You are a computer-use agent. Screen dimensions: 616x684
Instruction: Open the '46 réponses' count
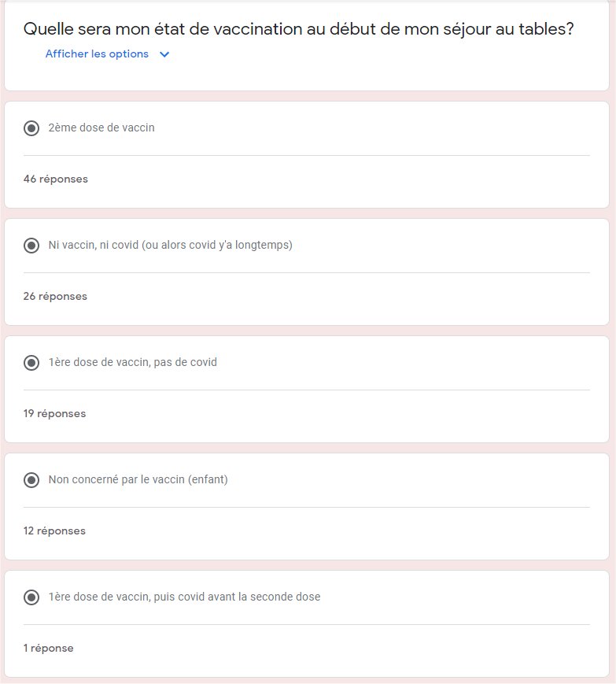click(56, 179)
